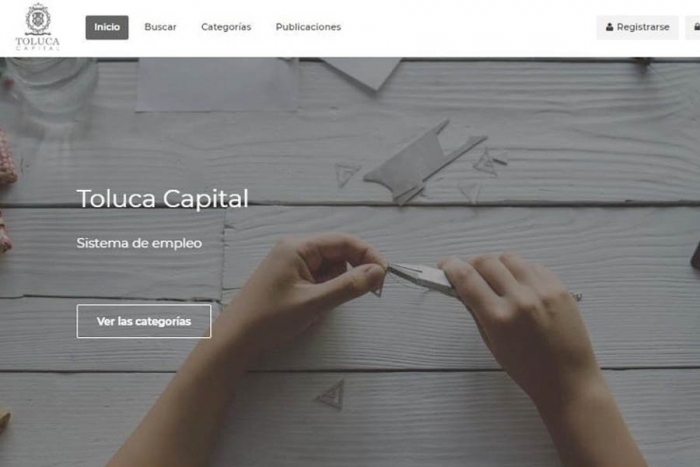
Task: Click the wire triangle left of the spool
Action: click(347, 174)
